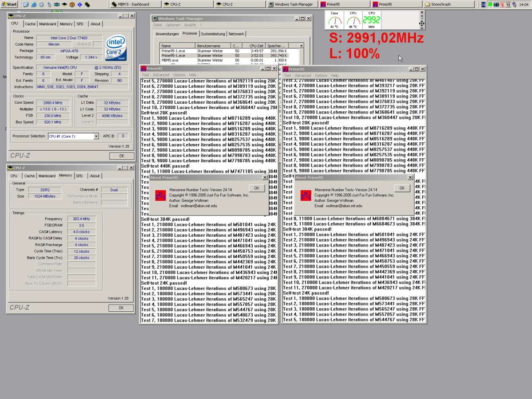Screen dimensions: 532x399
Task: Open the Ansicht menu in Task-Manager
Action: [190, 25]
